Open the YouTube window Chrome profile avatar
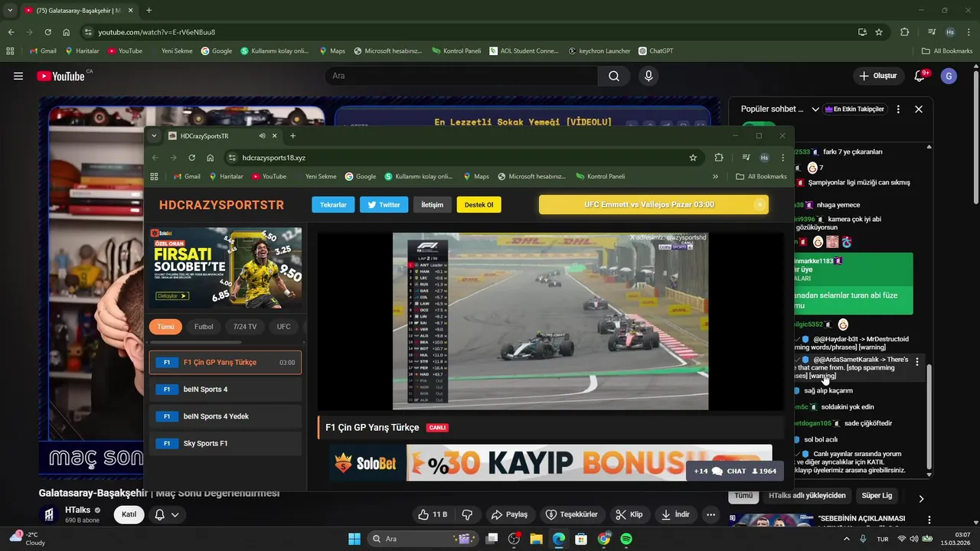 [x=950, y=32]
